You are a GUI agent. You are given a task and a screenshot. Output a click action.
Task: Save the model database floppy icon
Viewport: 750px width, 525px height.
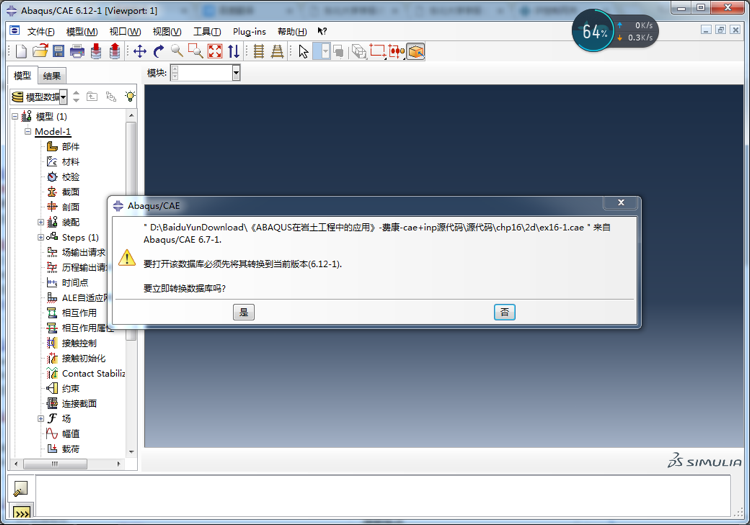[58, 51]
